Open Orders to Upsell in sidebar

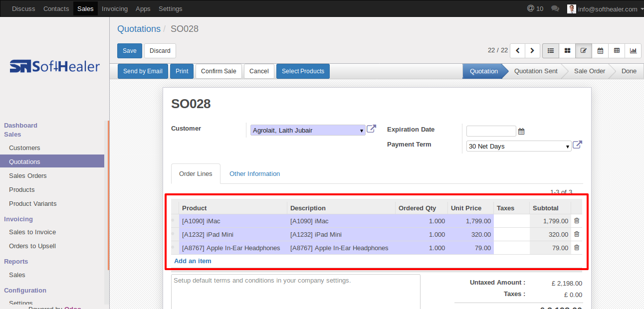tap(32, 246)
